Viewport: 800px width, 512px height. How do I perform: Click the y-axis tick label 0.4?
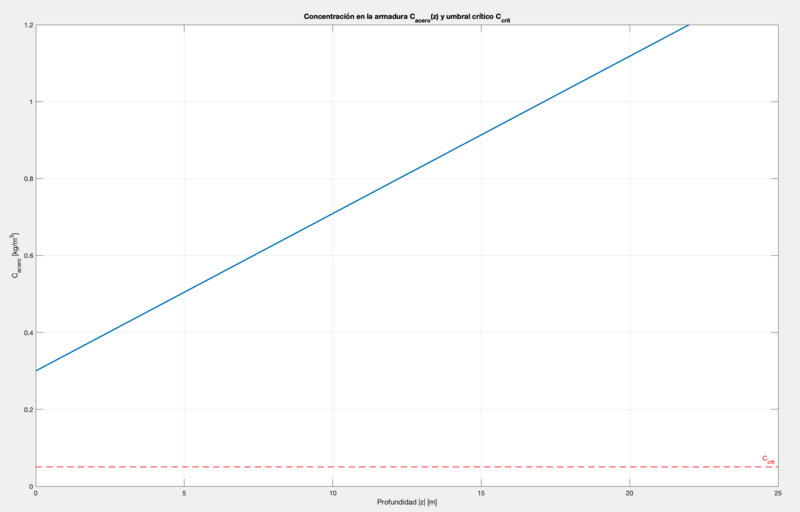pyautogui.click(x=25, y=333)
